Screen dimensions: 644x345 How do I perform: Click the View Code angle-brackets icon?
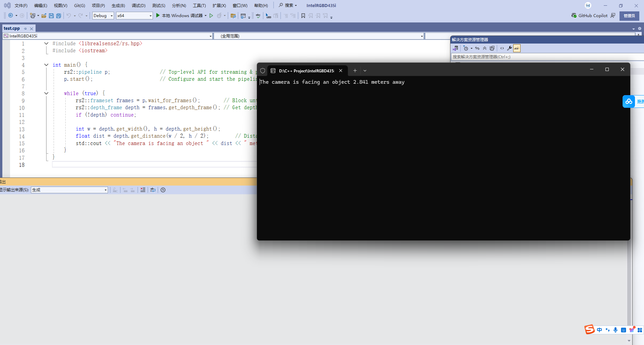(x=502, y=48)
